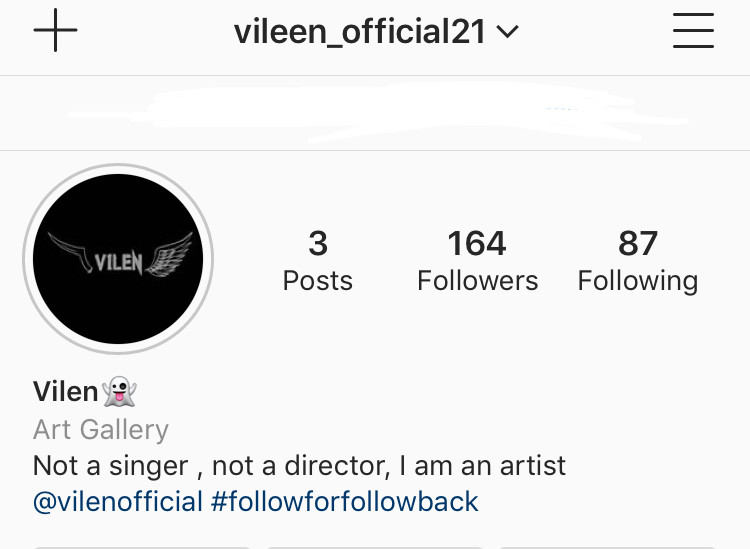
Task: Click the VILEN text inside the avatar
Action: pyautogui.click(x=118, y=263)
